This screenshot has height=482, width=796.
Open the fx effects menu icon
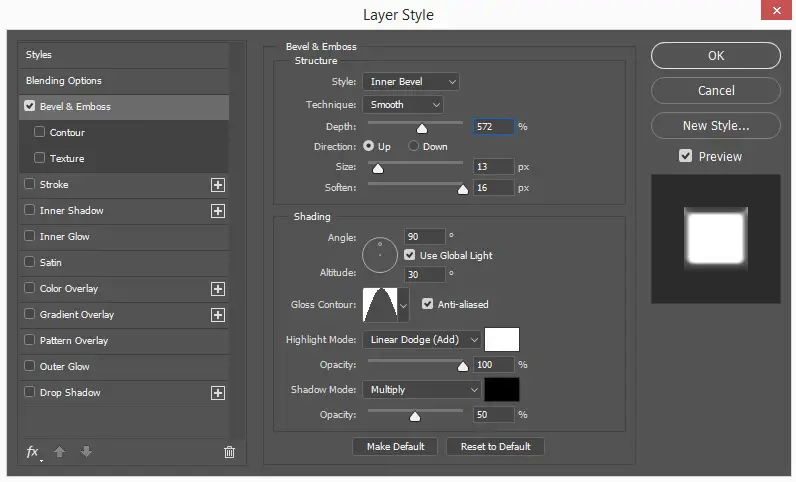pyautogui.click(x=33, y=452)
